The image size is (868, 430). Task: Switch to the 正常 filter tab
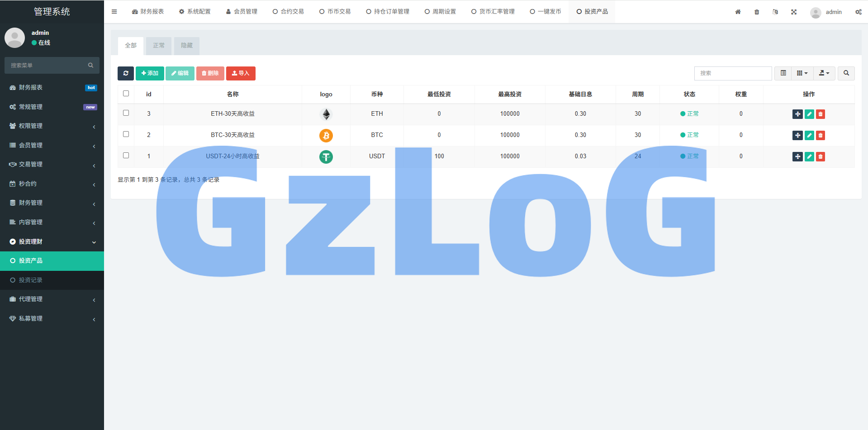point(159,46)
